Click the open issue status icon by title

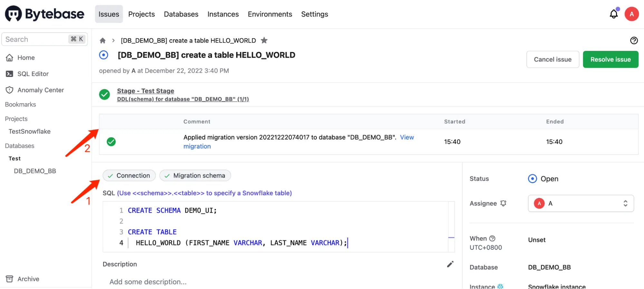[104, 55]
